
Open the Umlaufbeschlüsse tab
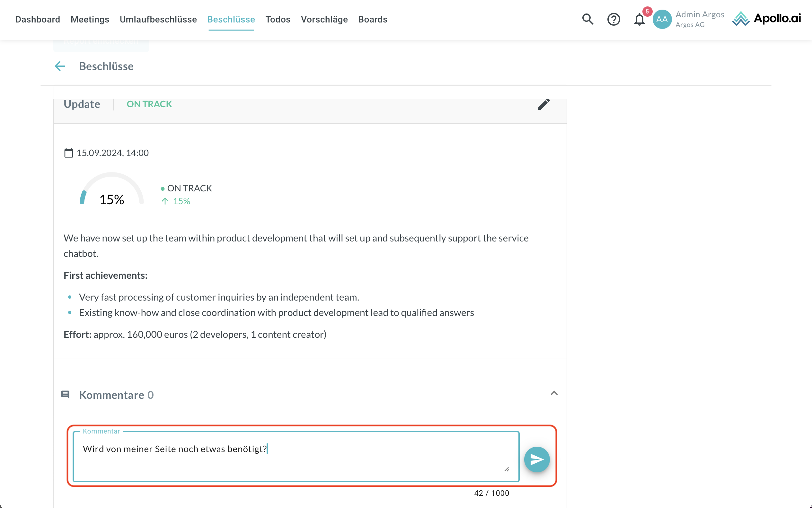coord(158,19)
